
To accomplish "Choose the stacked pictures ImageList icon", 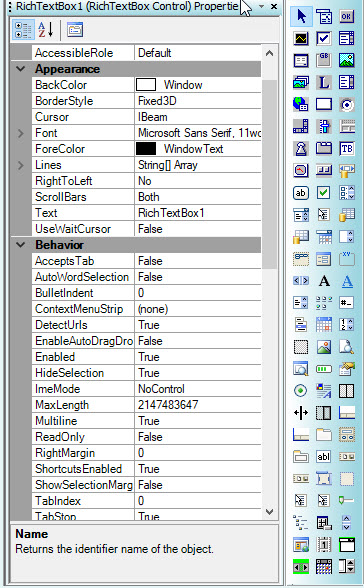I will 301,82.
